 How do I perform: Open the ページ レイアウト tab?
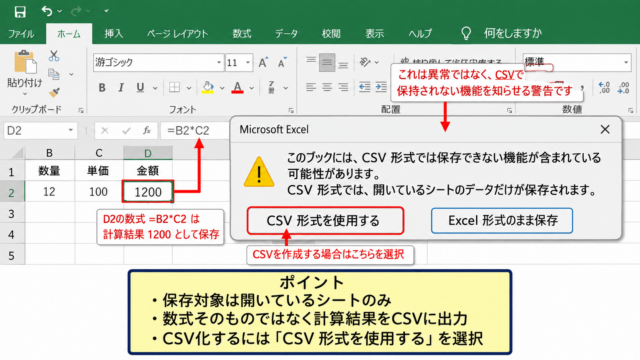(x=178, y=33)
